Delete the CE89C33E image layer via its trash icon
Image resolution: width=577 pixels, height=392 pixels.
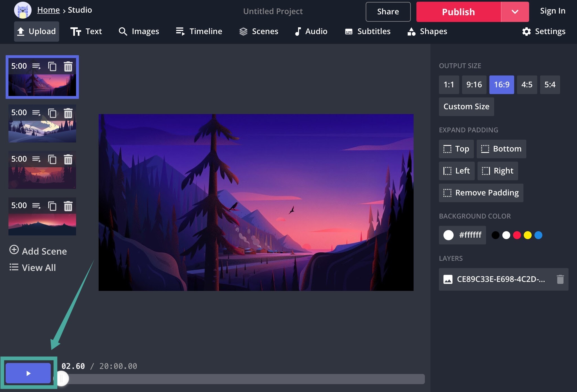click(x=560, y=279)
